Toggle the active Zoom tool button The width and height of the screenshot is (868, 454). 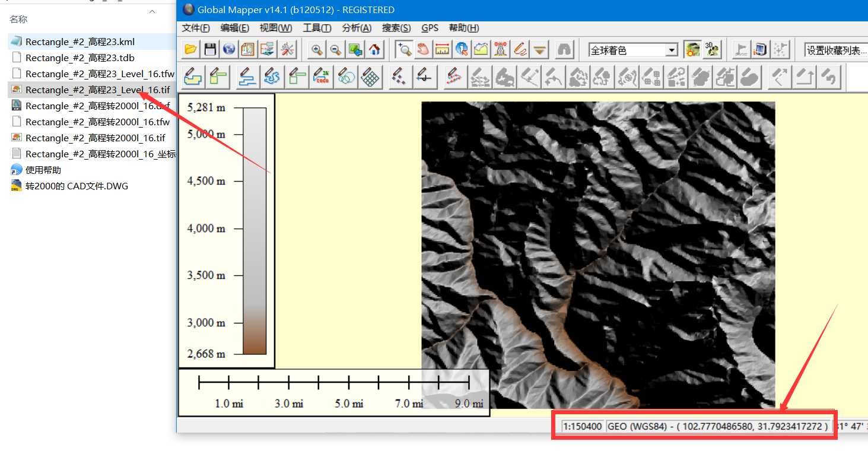coord(404,50)
